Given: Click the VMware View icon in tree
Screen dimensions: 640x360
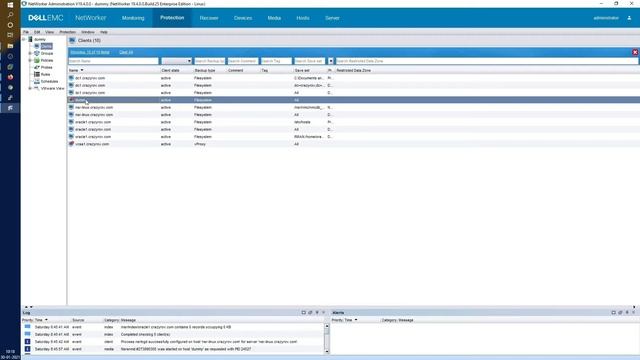Looking at the screenshot, I should tap(37, 88).
